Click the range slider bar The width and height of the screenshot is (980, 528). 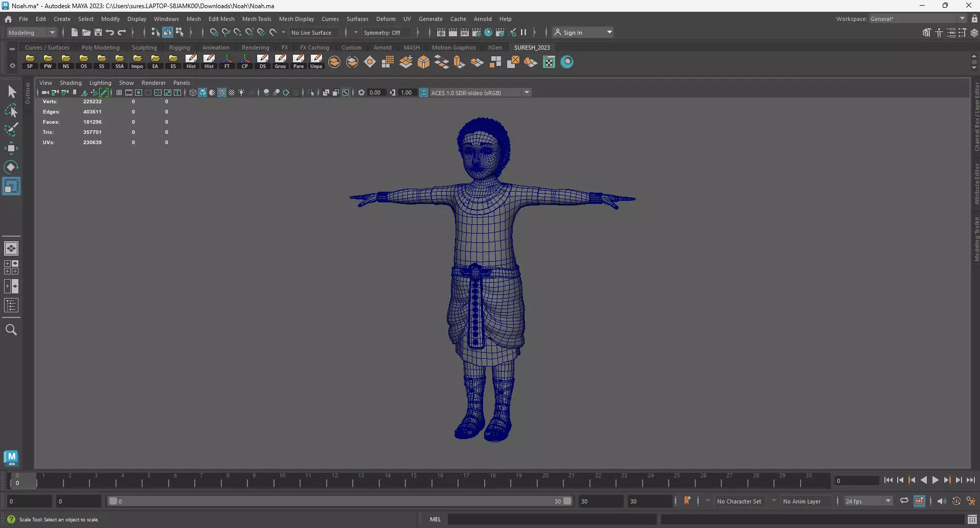coord(340,501)
